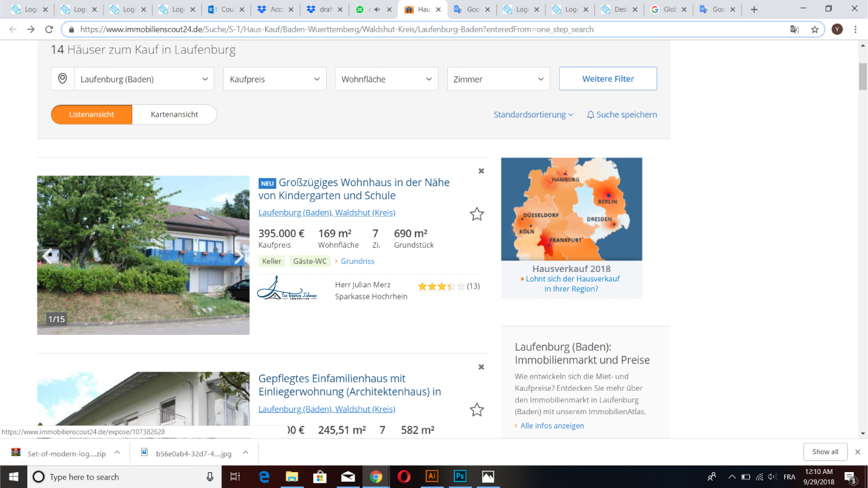The image size is (868, 488).
Task: Switch to the Outlook tab
Action: tap(226, 10)
